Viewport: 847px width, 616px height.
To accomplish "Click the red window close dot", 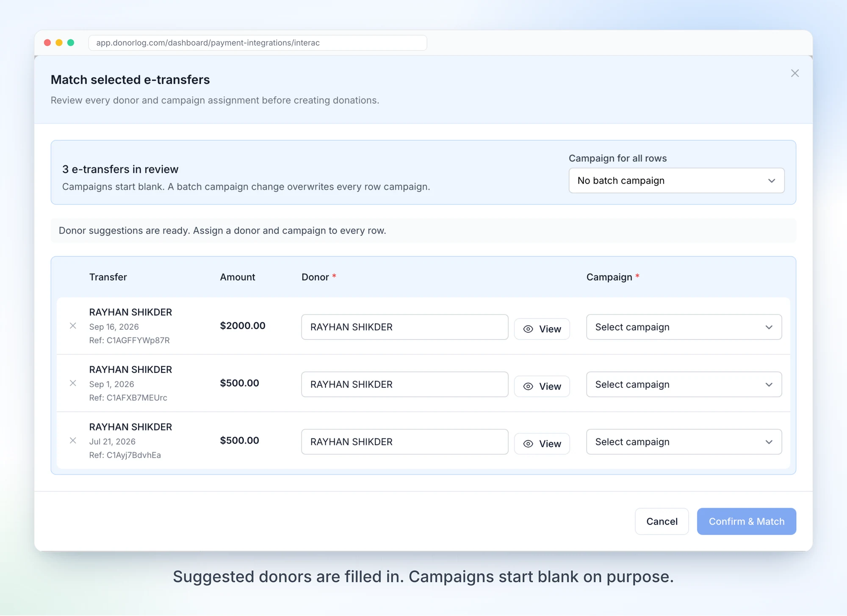I will pos(47,43).
